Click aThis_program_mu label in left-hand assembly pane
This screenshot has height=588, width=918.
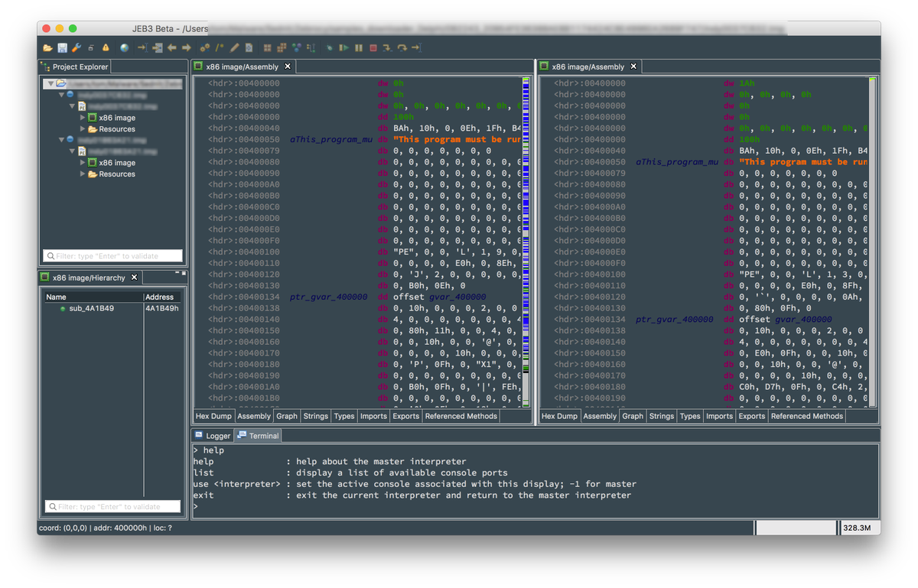click(x=331, y=140)
